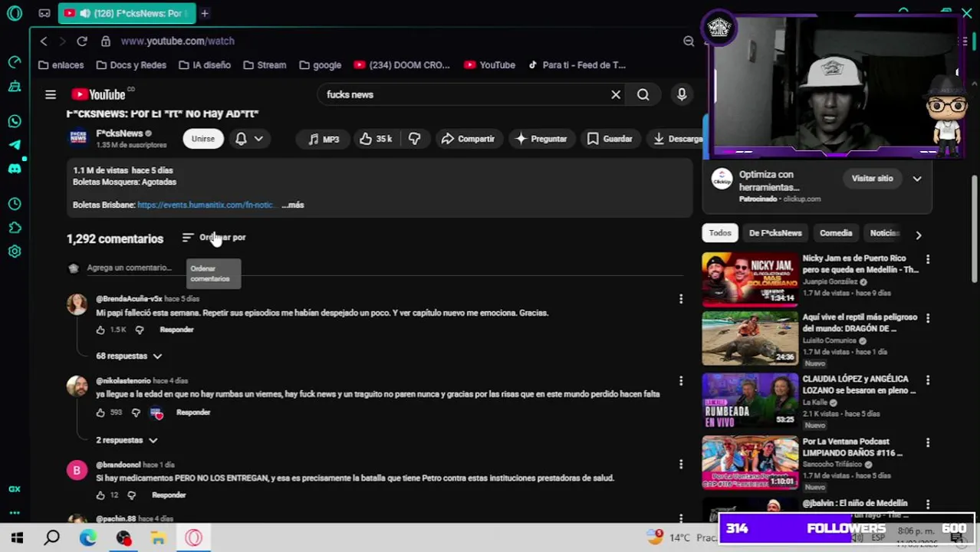This screenshot has width=980, height=552.
Task: Open options menu for Nicky Jam video
Action: [928, 260]
